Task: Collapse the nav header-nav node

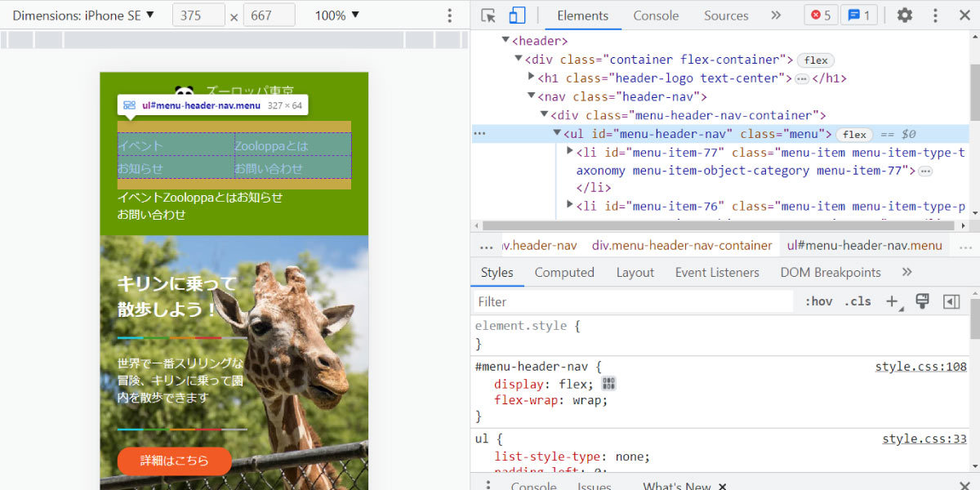Action: click(532, 96)
